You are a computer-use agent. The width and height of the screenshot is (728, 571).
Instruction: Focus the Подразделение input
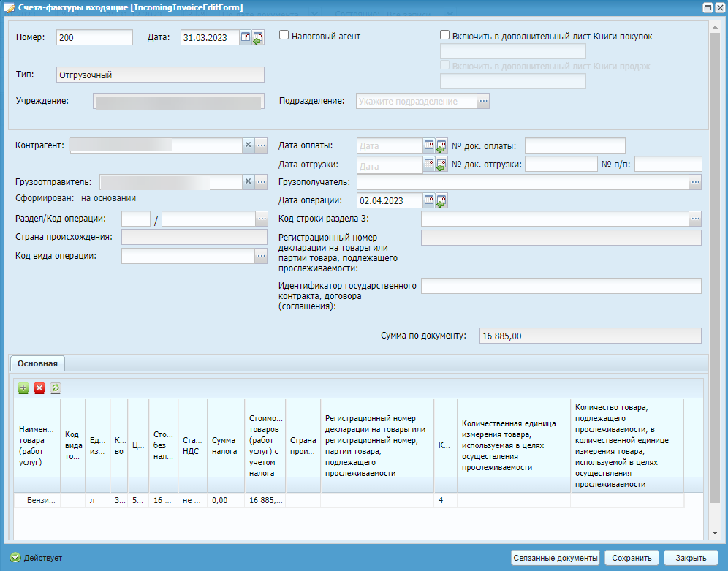[x=417, y=101]
